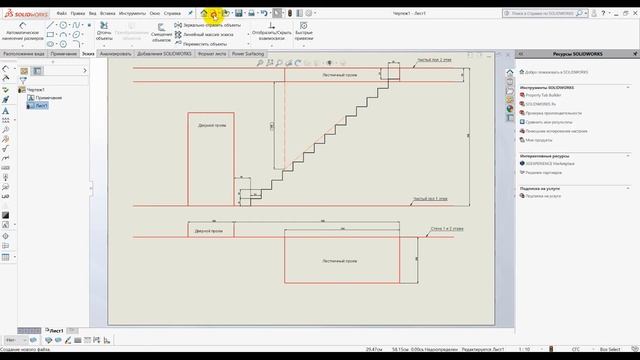Click the Smart Dimension auto-dimension tool

(22, 31)
